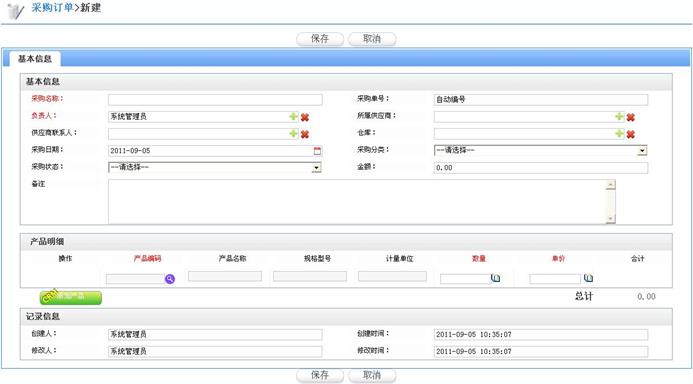The image size is (693, 384).
Task: Add a supplier via the 所属供应商 plus icon
Action: click(619, 116)
